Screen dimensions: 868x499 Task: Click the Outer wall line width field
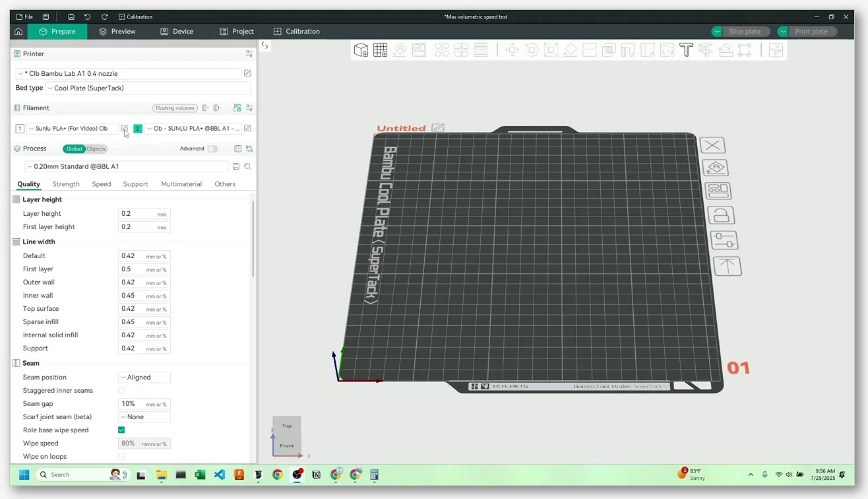[x=144, y=283]
